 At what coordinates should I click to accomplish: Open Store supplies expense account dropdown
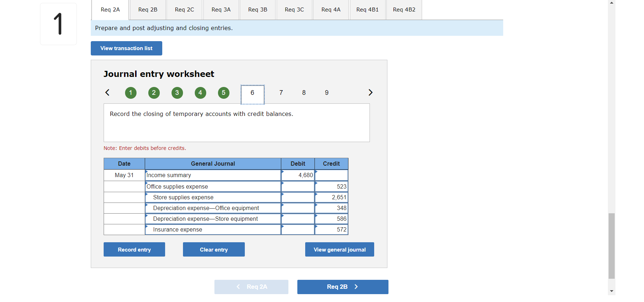pos(213,197)
